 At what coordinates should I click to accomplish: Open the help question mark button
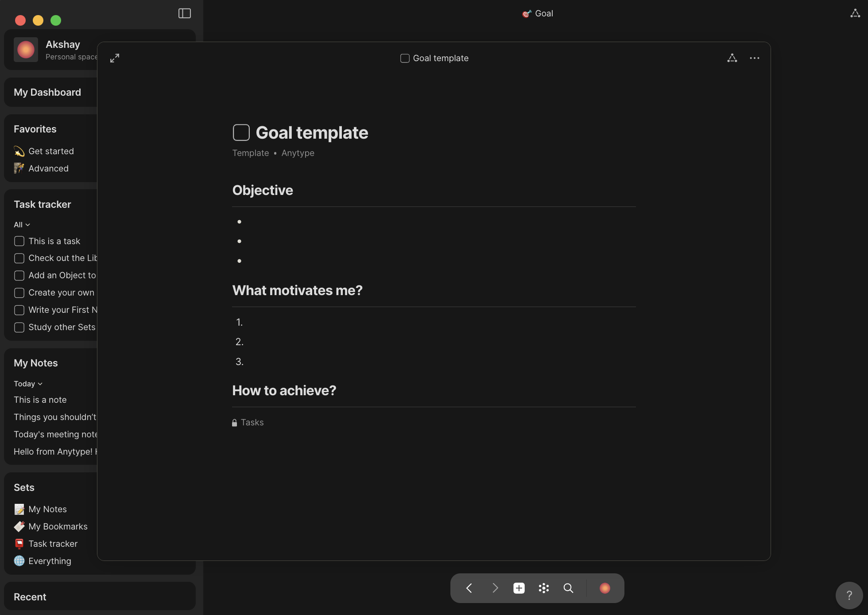(849, 595)
